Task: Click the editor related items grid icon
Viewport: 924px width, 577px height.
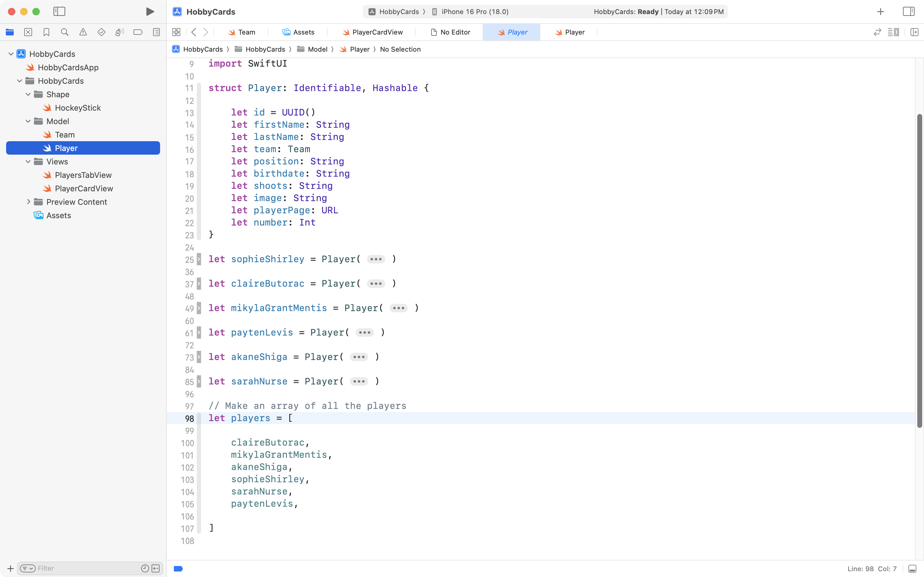Action: click(x=176, y=32)
